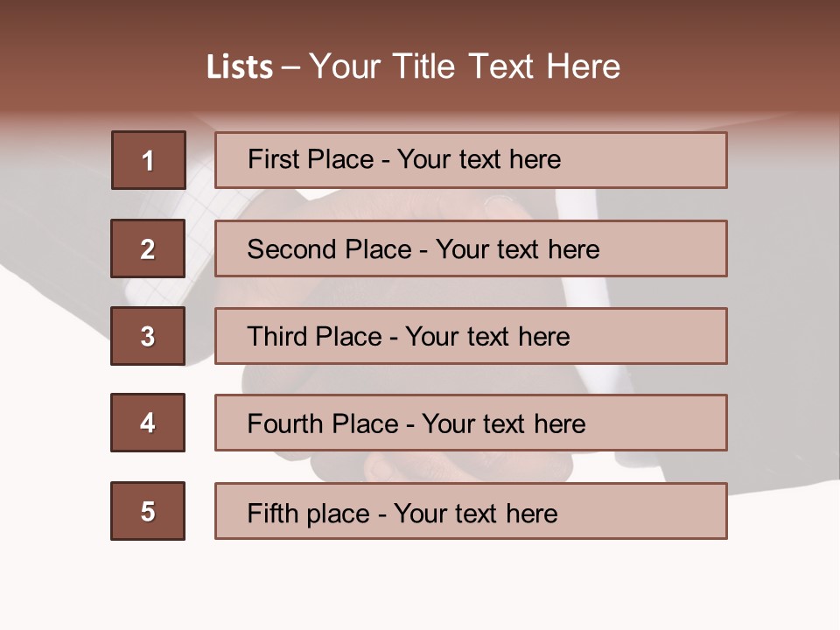The image size is (840, 630).
Task: Select the number 2 box
Action: click(x=148, y=248)
